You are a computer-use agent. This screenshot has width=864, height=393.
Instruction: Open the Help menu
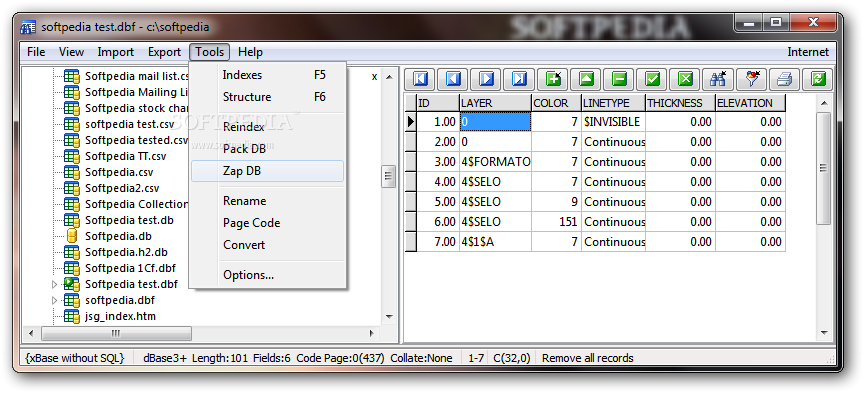pos(250,52)
